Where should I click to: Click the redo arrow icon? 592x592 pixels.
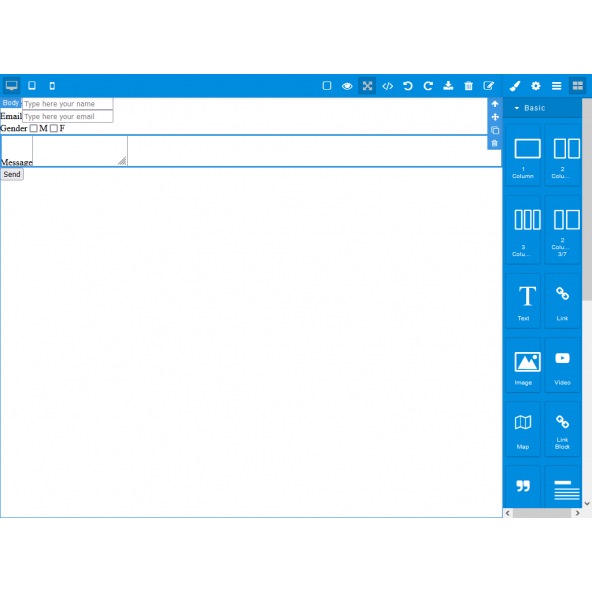(428, 86)
